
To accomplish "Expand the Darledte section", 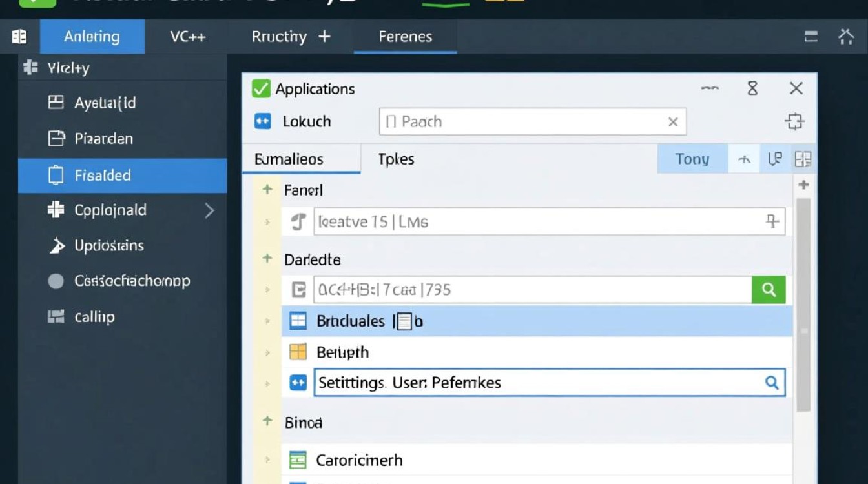I will click(267, 259).
